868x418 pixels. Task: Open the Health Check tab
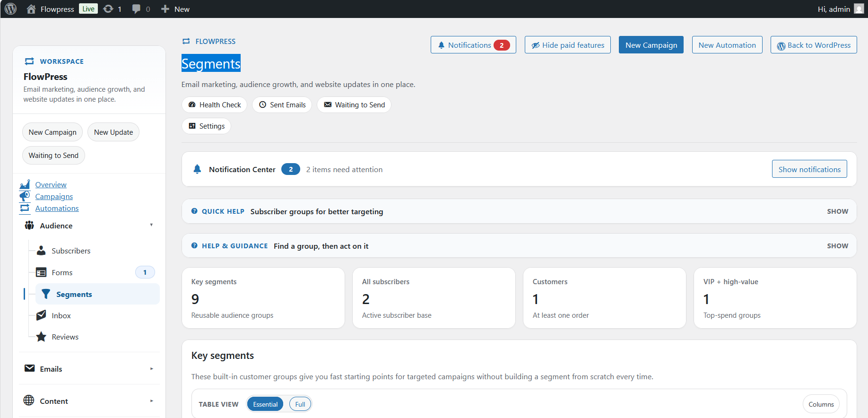(x=214, y=105)
